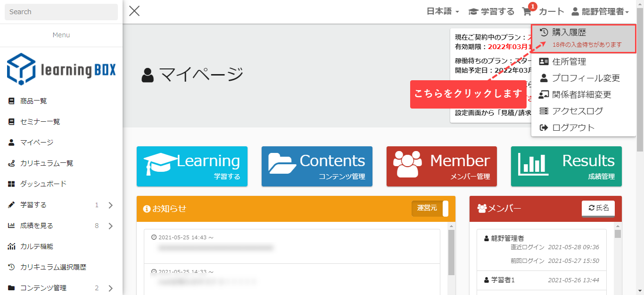
Task: Choose プロフィール変更 in the user menu
Action: pos(586,78)
